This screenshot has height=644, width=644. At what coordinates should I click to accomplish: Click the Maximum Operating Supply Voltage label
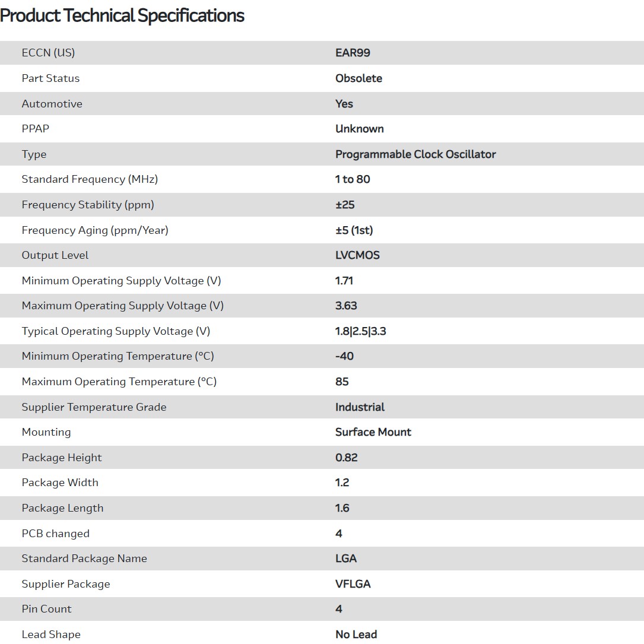tap(122, 306)
